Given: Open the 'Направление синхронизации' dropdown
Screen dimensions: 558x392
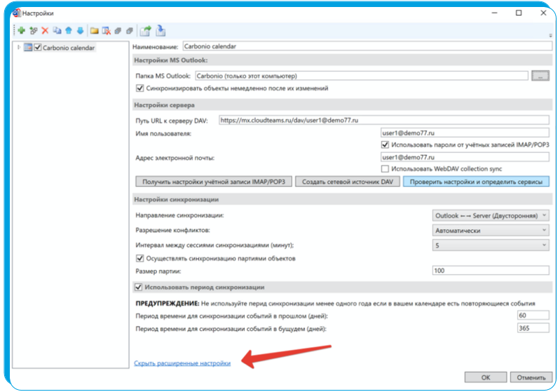Looking at the screenshot, I should click(x=491, y=216).
